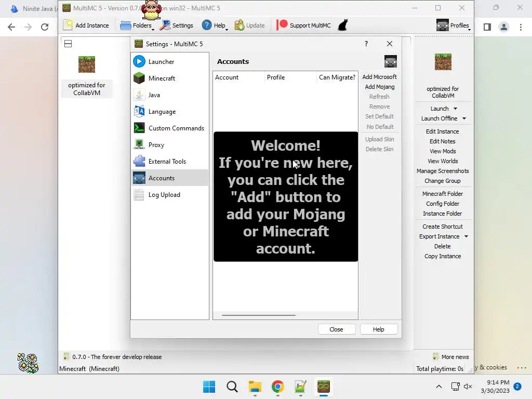Click the black cat icon in toolbar
532x399 pixels.
tap(343, 25)
